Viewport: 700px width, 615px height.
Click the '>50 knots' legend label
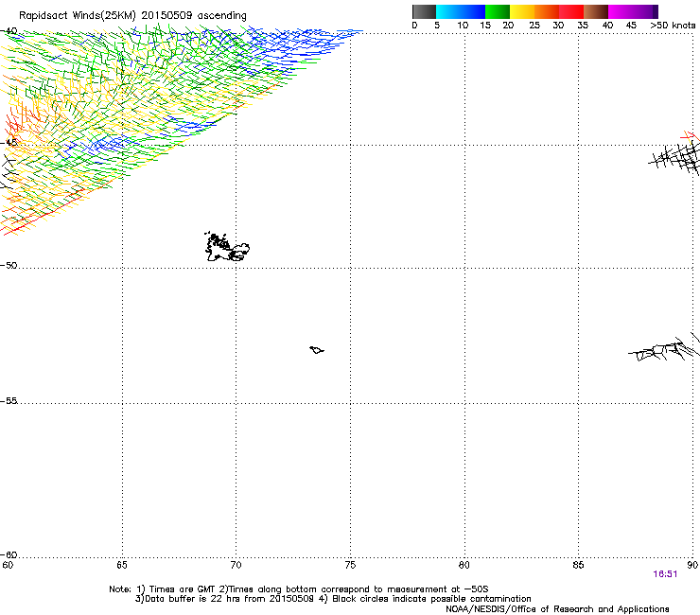673,26
